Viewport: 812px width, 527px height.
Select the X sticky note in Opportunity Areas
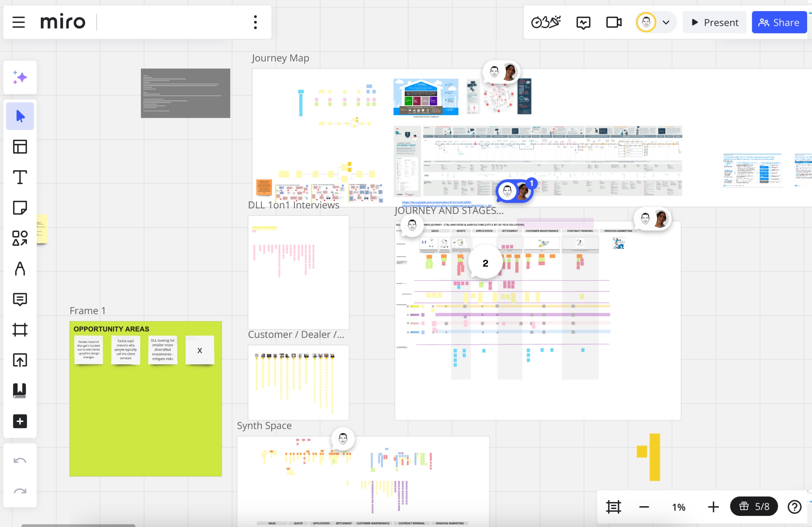coord(200,350)
